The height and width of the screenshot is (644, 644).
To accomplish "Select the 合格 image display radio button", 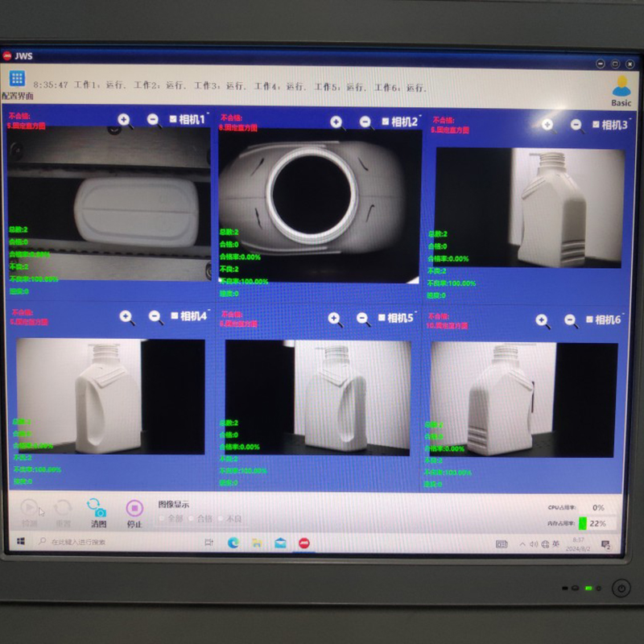I will 191,518.
